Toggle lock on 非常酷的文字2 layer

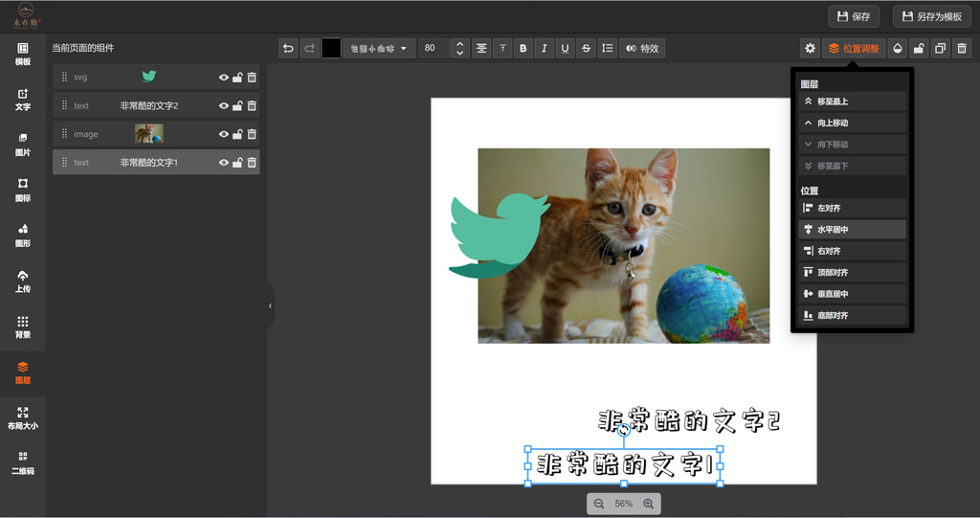coord(237,105)
